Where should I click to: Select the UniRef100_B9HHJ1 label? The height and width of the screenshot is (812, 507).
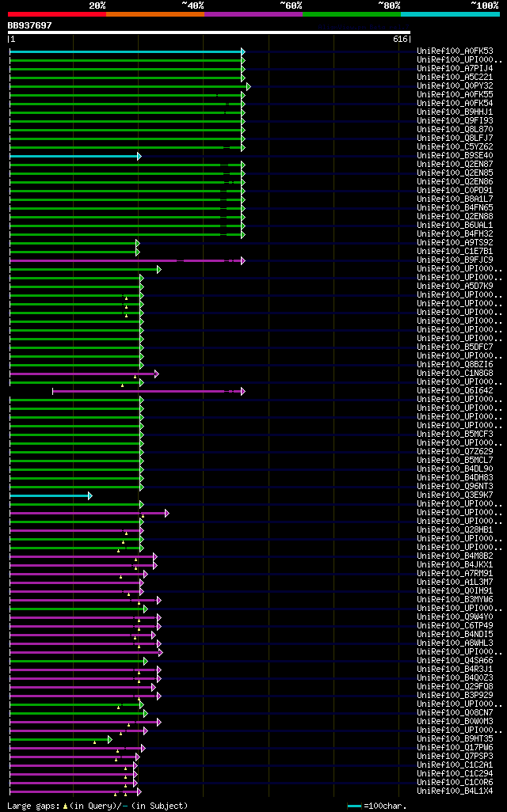[456, 112]
